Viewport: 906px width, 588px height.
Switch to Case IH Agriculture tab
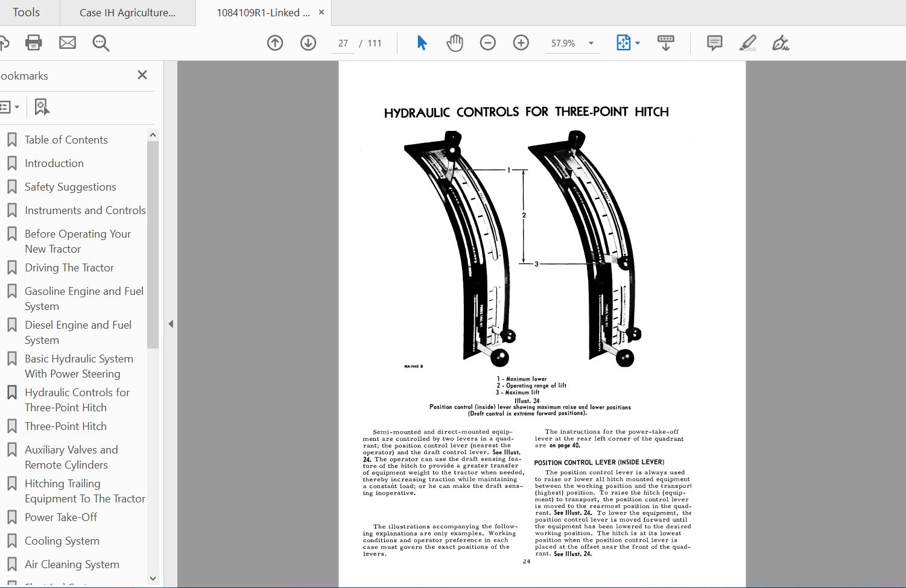128,12
